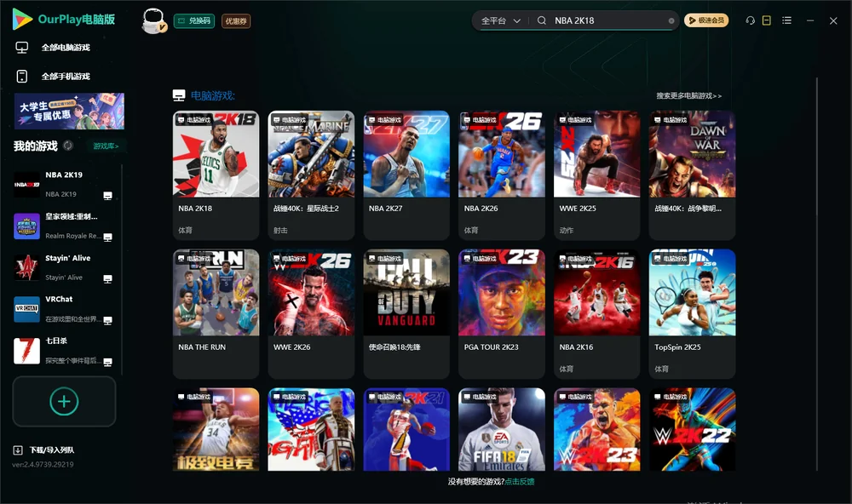852x504 pixels.
Task: Click the PC icon on Realm Royale row
Action: (x=107, y=238)
